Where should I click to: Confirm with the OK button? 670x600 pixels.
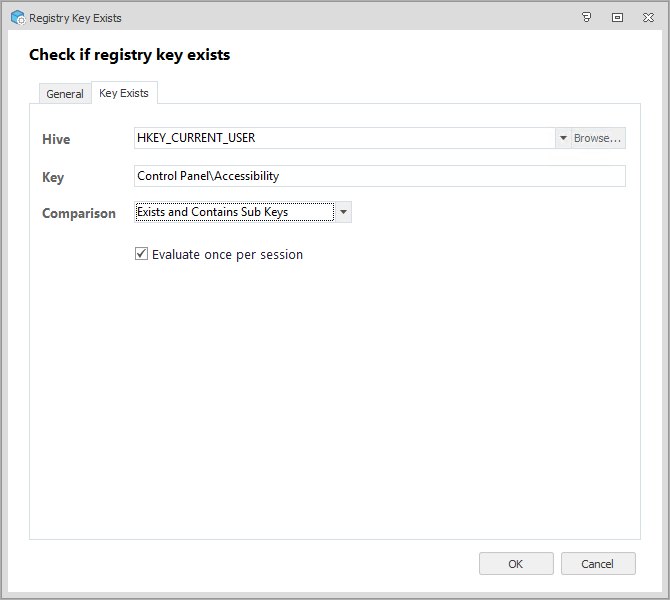[x=516, y=564]
